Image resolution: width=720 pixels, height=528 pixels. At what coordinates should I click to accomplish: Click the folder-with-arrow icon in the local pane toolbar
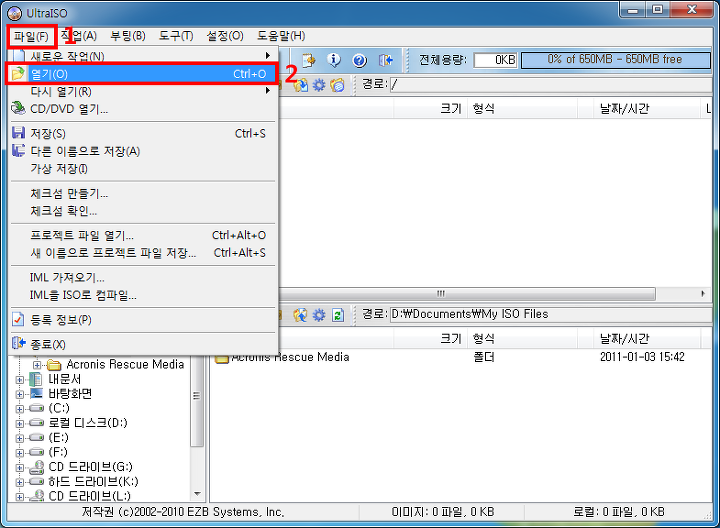(300, 315)
